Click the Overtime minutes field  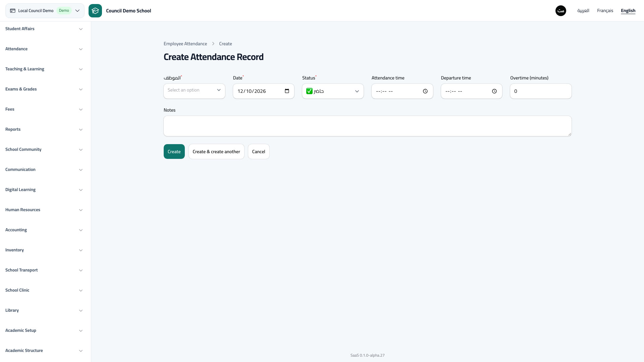tap(541, 91)
